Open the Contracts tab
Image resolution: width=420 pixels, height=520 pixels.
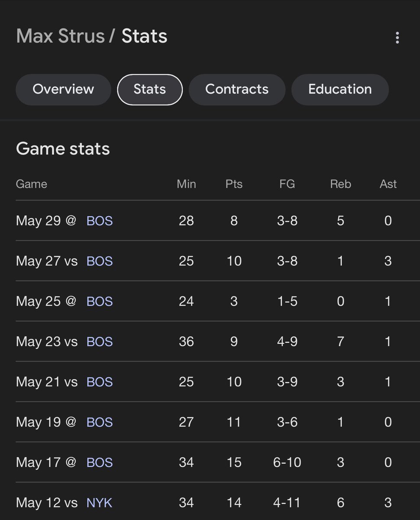tap(237, 89)
